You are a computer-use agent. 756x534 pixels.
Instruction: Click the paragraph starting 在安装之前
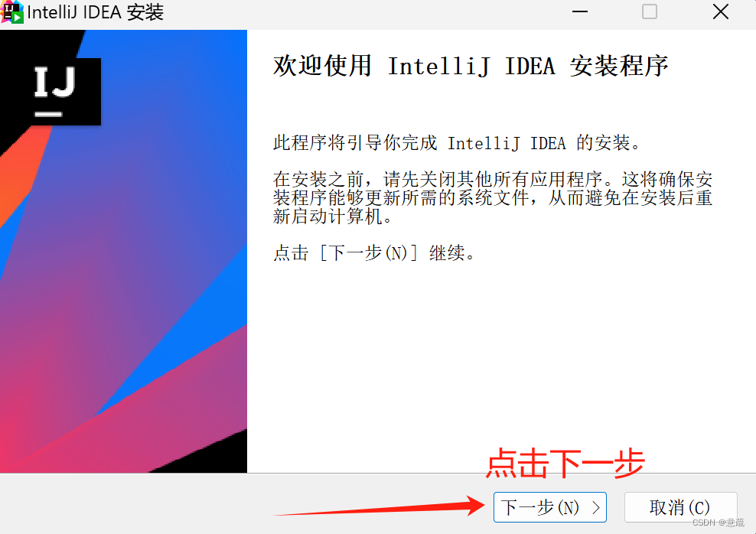pyautogui.click(x=492, y=197)
